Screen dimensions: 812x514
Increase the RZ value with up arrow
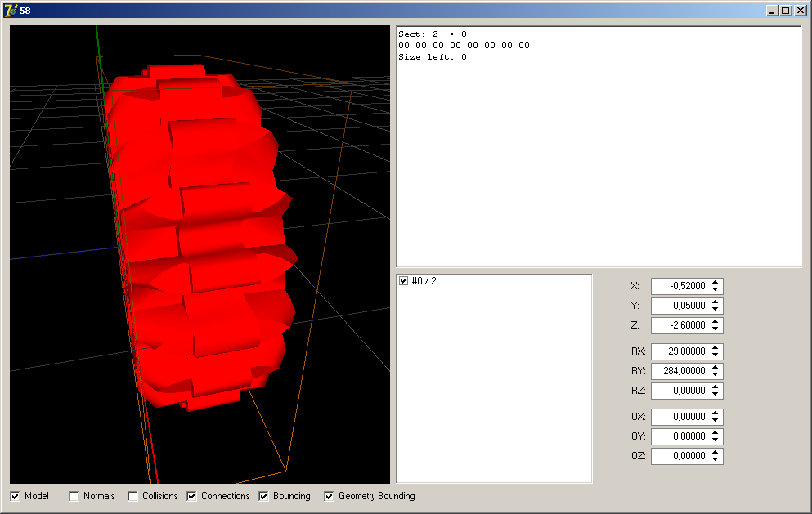coord(716,387)
